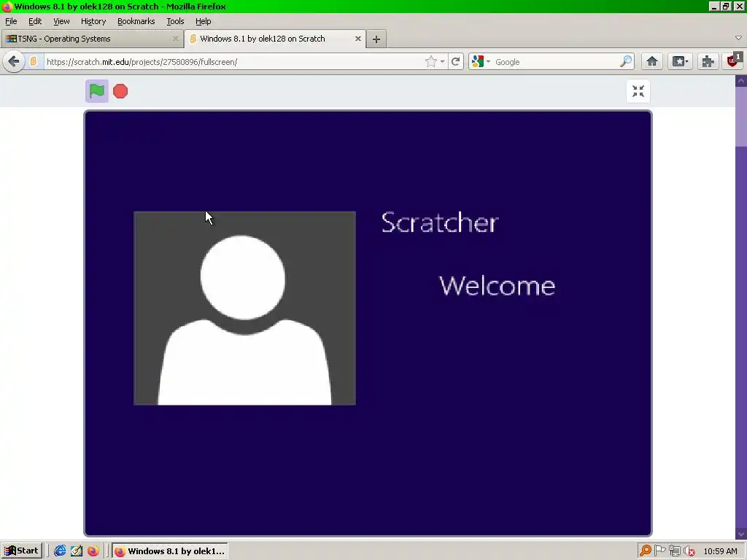Click the search magnifier icon
The width and height of the screenshot is (747, 560).
click(625, 61)
